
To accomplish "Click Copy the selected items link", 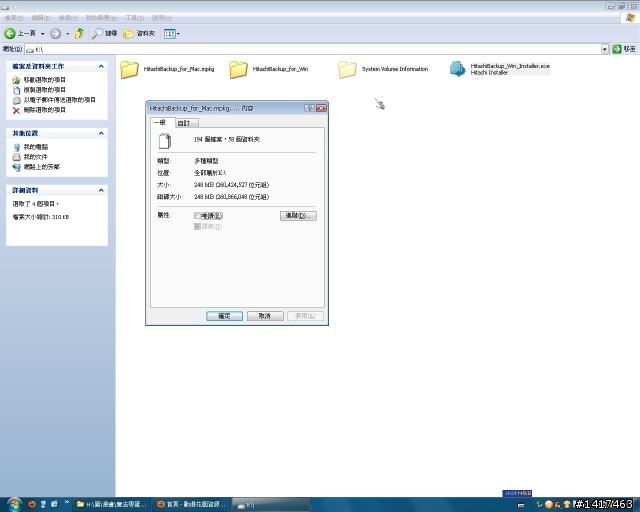I will pyautogui.click(x=39, y=90).
